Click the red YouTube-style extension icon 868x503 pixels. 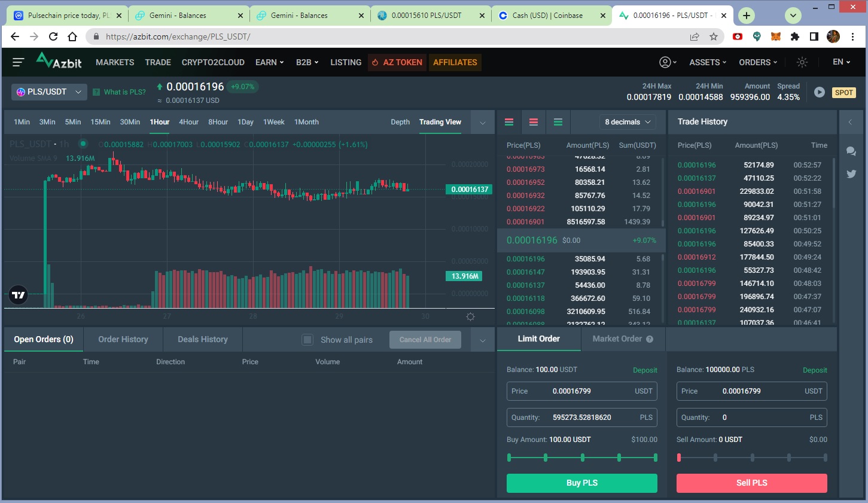click(x=738, y=36)
